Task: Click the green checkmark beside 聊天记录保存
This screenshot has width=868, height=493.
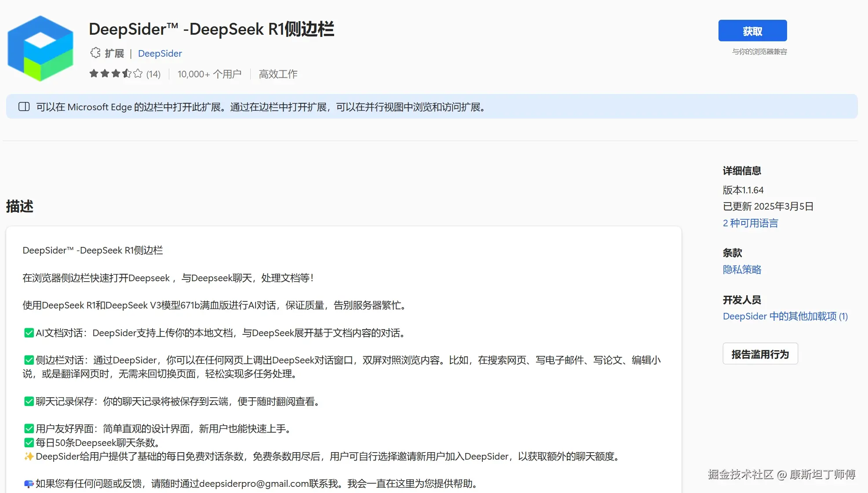Action: (28, 401)
